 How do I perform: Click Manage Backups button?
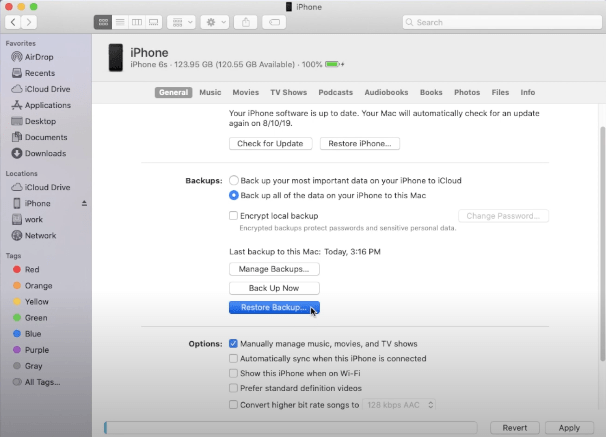pyautogui.click(x=274, y=269)
